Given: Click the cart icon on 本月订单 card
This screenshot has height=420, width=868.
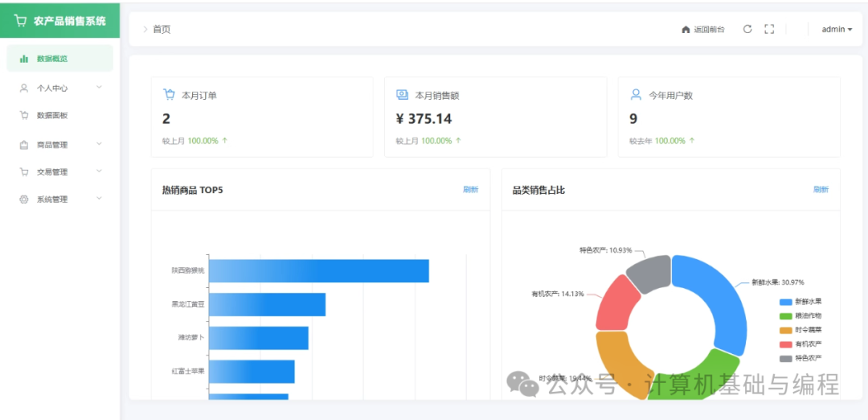Looking at the screenshot, I should pos(170,94).
